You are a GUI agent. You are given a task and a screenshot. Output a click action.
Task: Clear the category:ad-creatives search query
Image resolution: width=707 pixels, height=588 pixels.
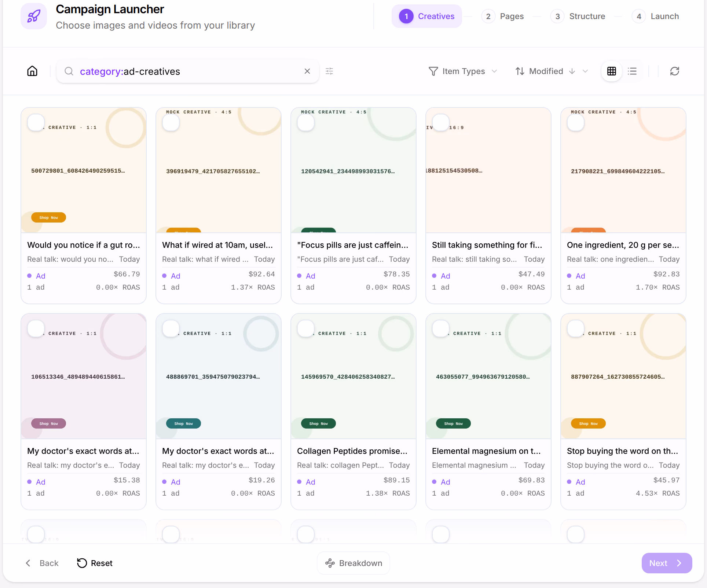click(307, 71)
